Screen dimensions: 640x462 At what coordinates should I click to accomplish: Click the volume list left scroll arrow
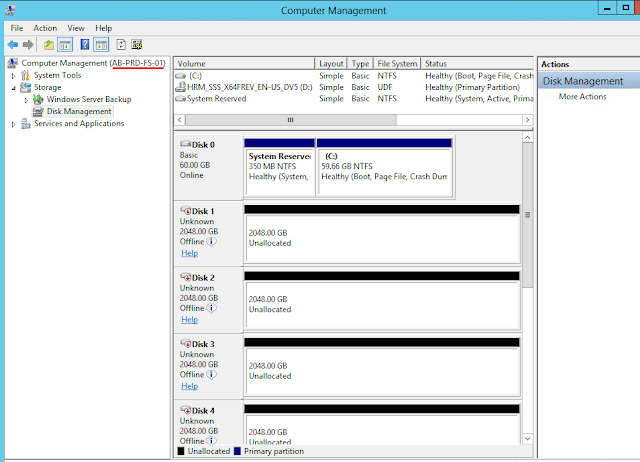(x=180, y=120)
